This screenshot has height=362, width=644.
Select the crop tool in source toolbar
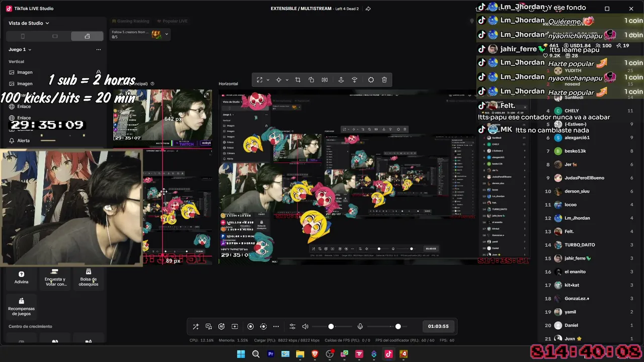pyautogui.click(x=298, y=80)
